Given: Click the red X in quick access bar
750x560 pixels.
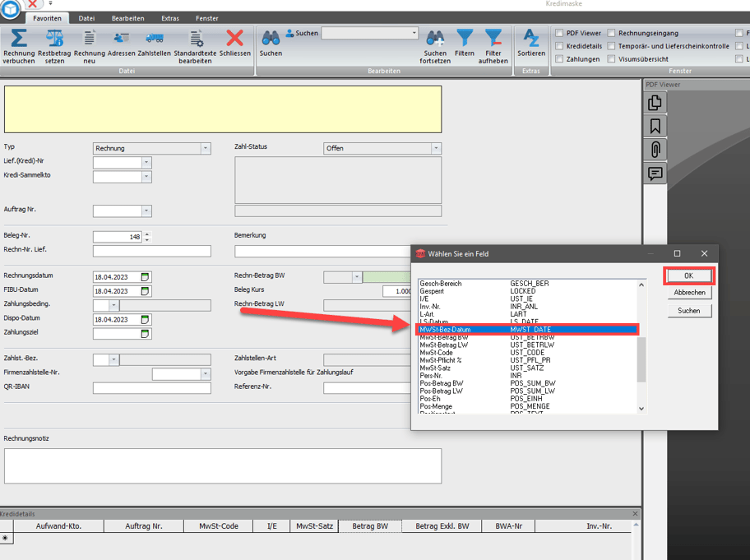Looking at the screenshot, I should (33, 4).
